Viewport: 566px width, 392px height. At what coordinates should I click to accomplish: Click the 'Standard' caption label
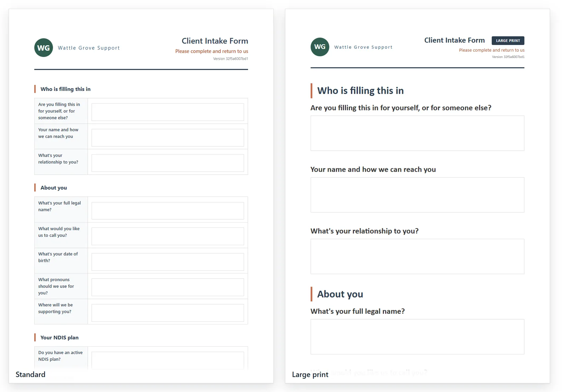(30, 375)
